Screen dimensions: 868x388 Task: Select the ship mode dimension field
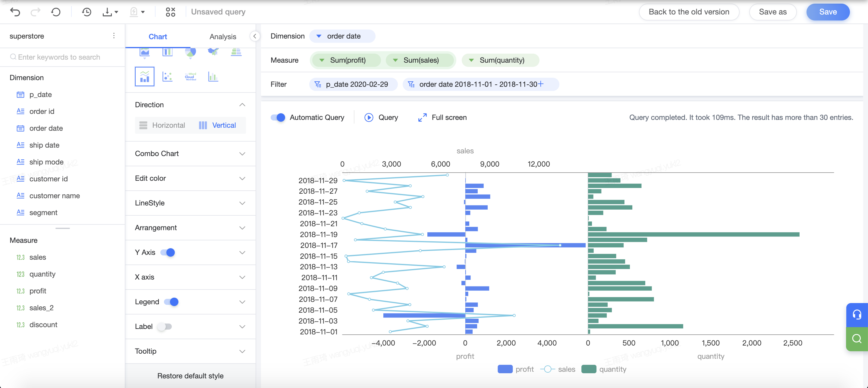(46, 162)
